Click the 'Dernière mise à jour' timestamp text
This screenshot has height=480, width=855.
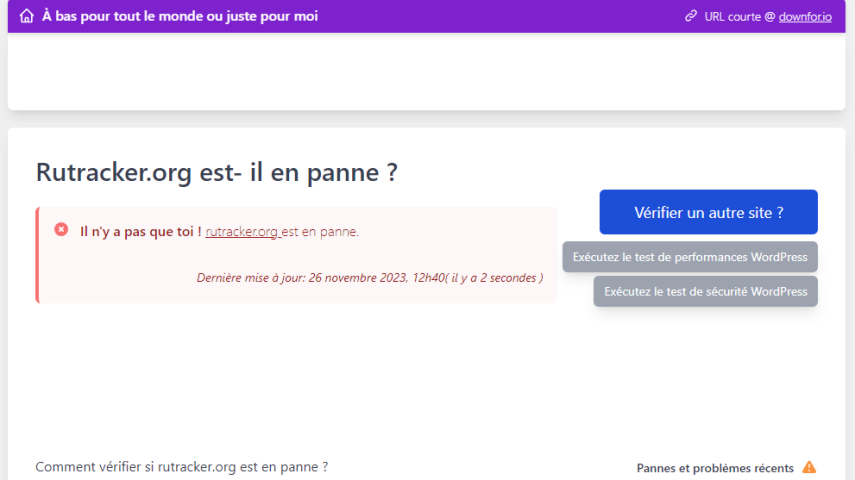click(x=370, y=278)
